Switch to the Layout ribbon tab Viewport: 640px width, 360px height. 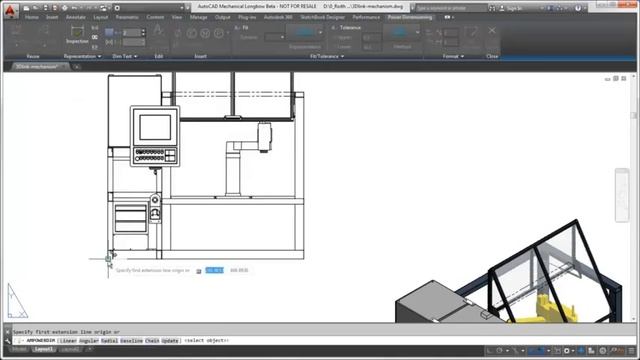pos(100,17)
